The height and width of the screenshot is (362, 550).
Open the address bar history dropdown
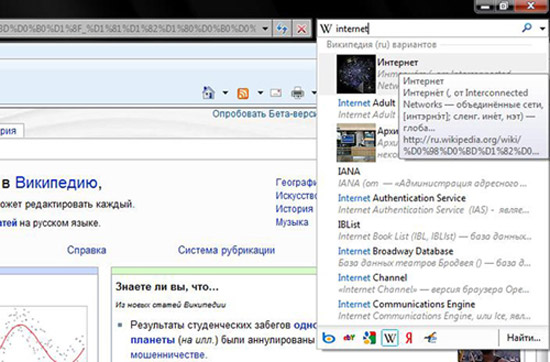[x=265, y=29]
